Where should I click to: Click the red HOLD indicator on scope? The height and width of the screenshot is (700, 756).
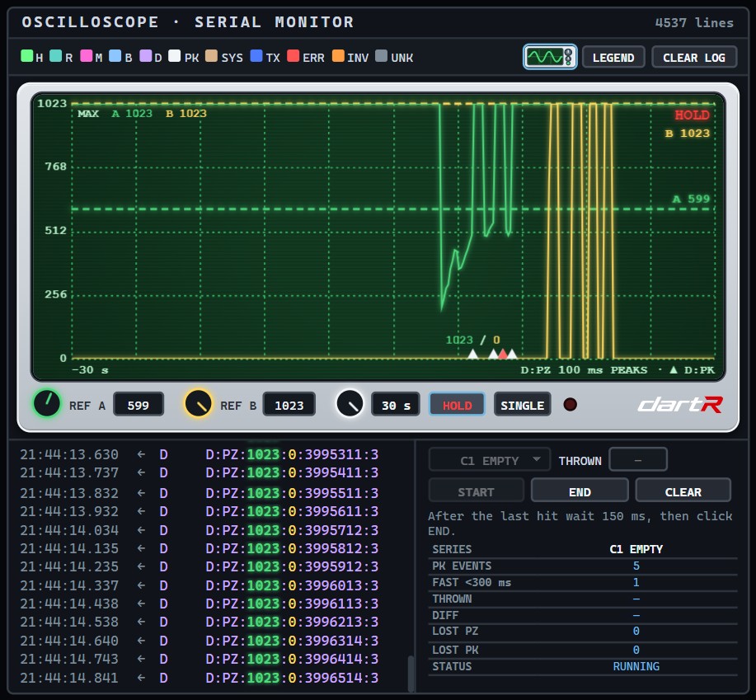[692, 115]
